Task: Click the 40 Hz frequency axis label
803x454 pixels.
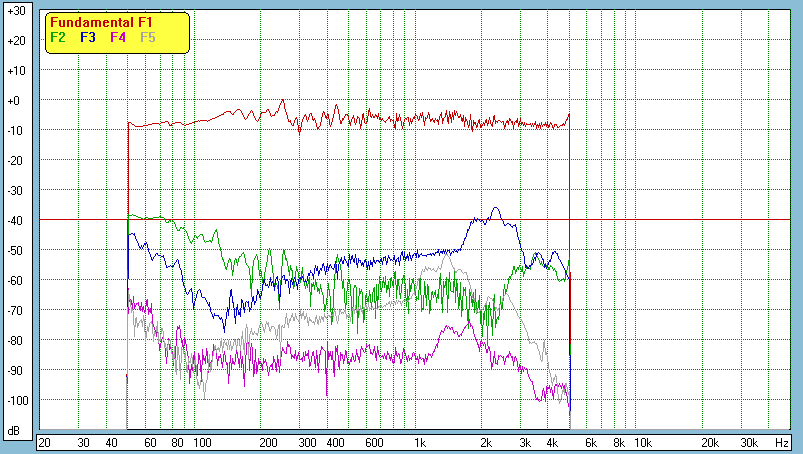Action: pos(111,443)
